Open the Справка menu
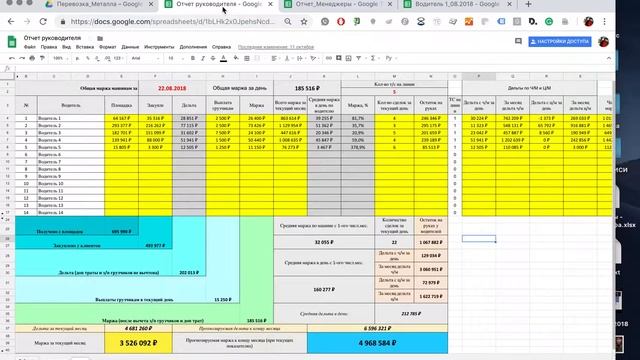Viewport: 640px width, 360px height. pyautogui.click(x=222, y=47)
